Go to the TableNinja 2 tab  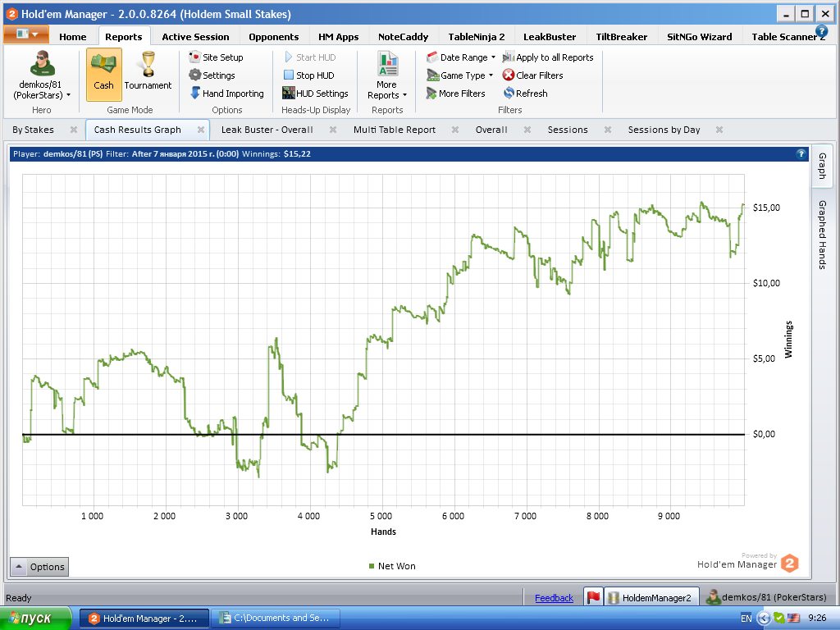pyautogui.click(x=477, y=37)
